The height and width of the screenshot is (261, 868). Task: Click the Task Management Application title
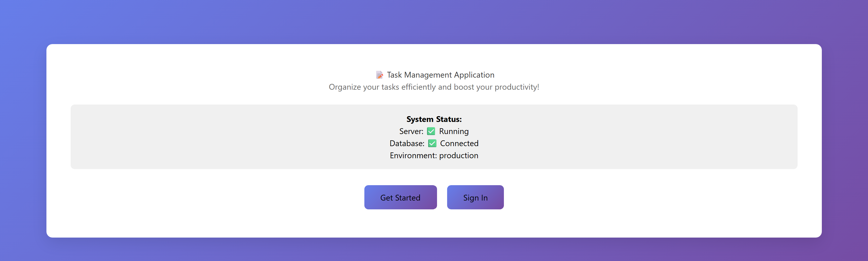pos(440,75)
